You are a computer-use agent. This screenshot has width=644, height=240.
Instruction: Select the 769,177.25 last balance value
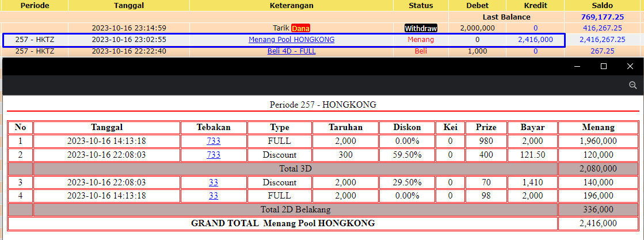tap(603, 17)
